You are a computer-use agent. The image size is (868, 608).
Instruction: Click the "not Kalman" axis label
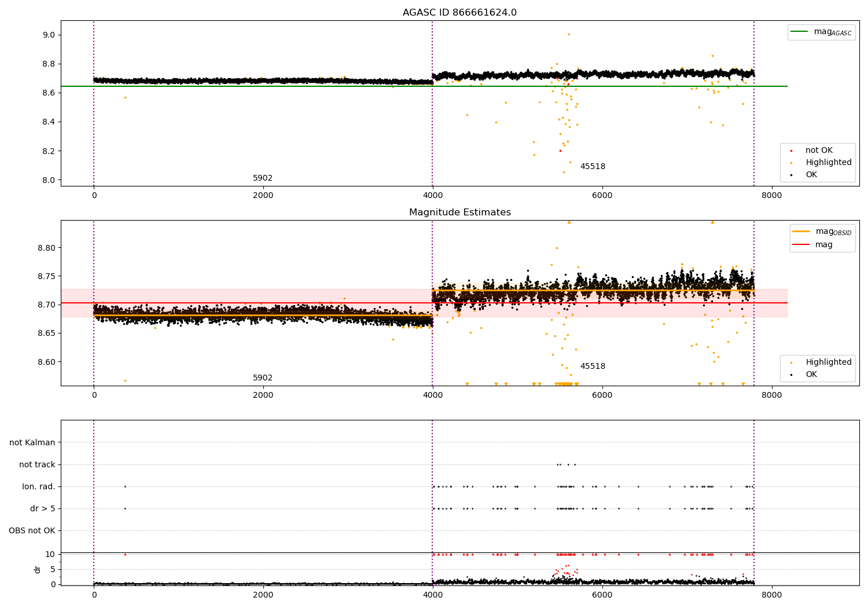click(x=32, y=442)
